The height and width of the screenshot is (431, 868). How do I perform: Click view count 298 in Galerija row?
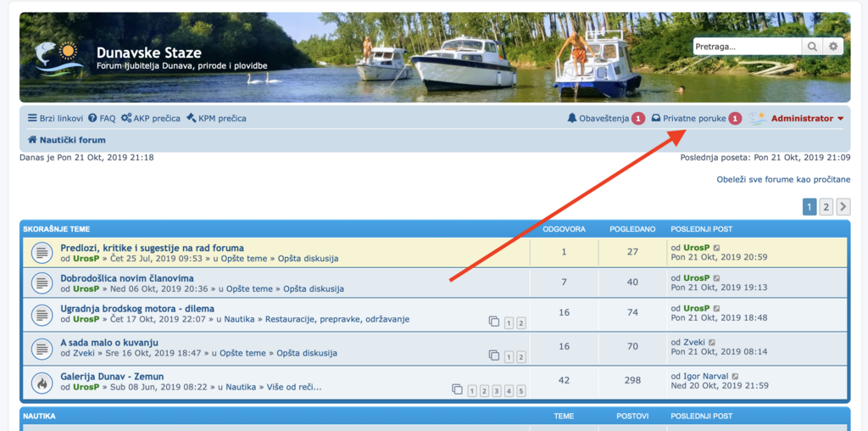(632, 380)
